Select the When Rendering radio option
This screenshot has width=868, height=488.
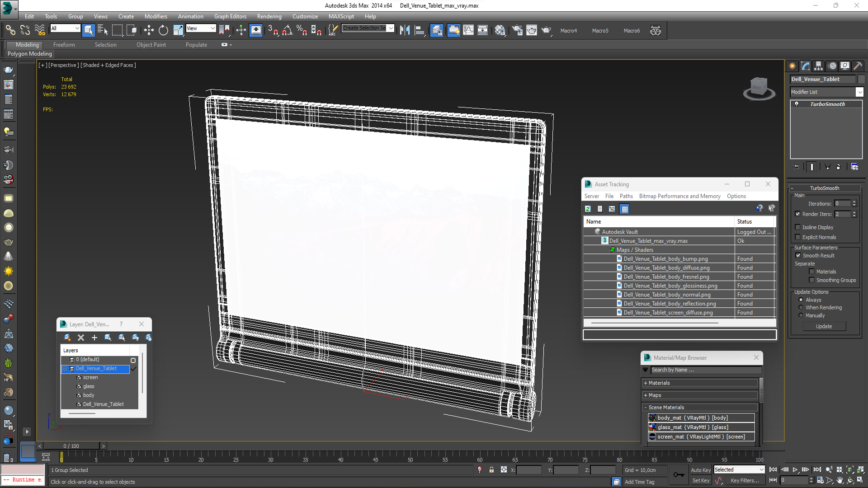(801, 308)
